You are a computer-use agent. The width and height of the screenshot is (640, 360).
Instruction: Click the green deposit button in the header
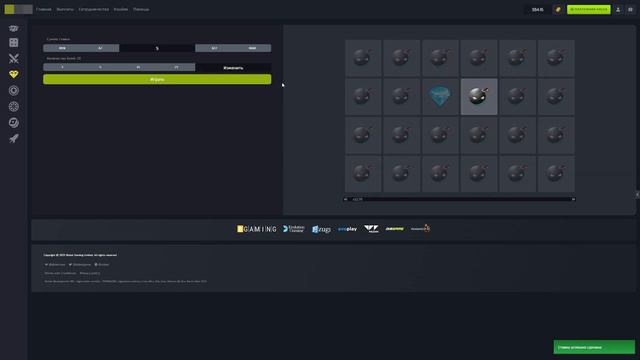pos(589,9)
